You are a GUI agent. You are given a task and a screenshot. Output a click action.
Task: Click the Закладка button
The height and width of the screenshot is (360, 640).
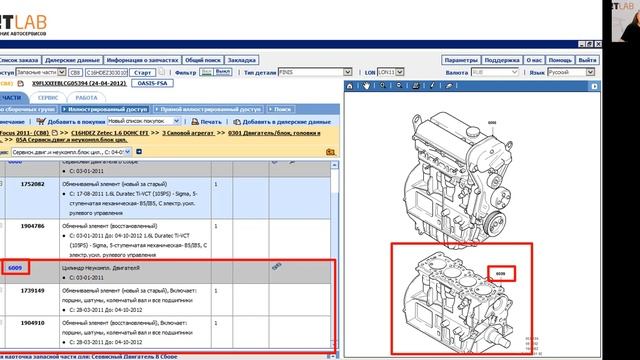[242, 60]
